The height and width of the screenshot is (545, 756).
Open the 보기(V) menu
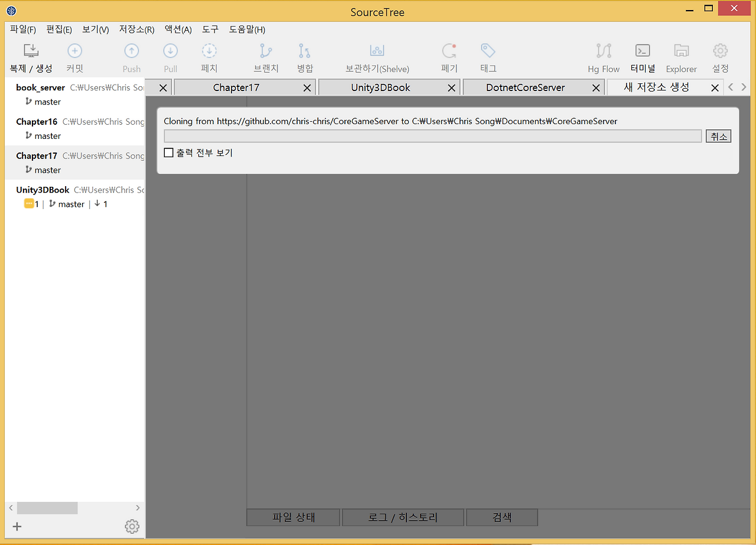click(x=96, y=30)
